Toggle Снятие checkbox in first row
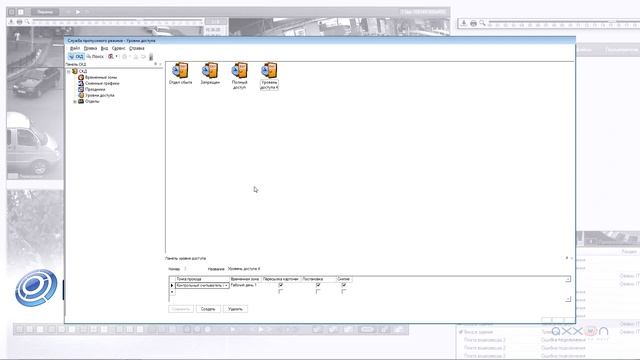Image resolution: width=640 pixels, height=360 pixels. click(344, 285)
